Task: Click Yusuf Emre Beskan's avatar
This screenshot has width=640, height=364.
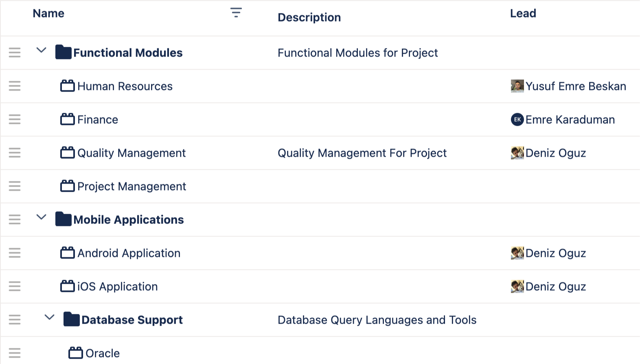Action: pyautogui.click(x=517, y=86)
